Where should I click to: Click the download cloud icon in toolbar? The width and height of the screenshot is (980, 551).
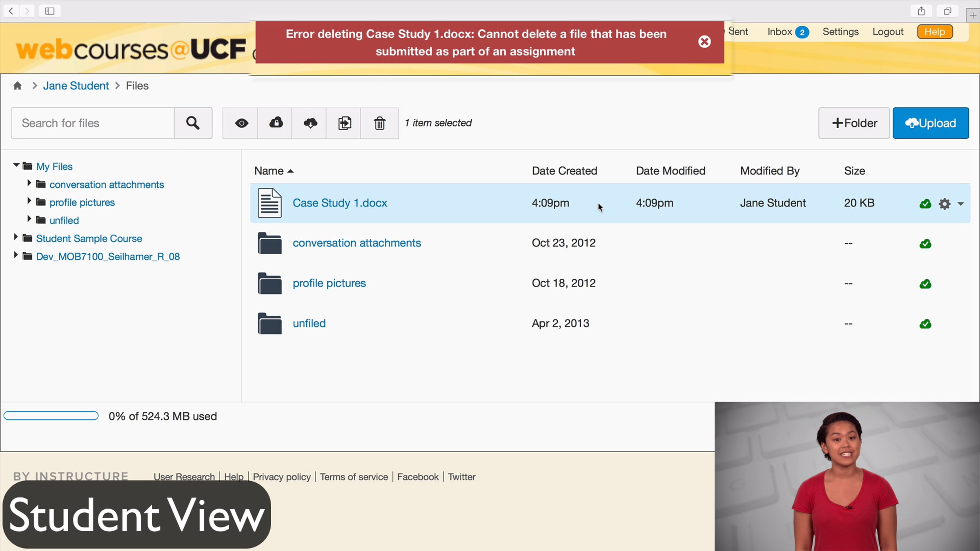[x=310, y=123]
